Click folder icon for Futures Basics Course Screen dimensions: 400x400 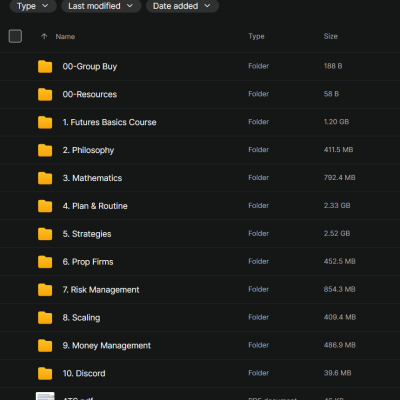45,122
